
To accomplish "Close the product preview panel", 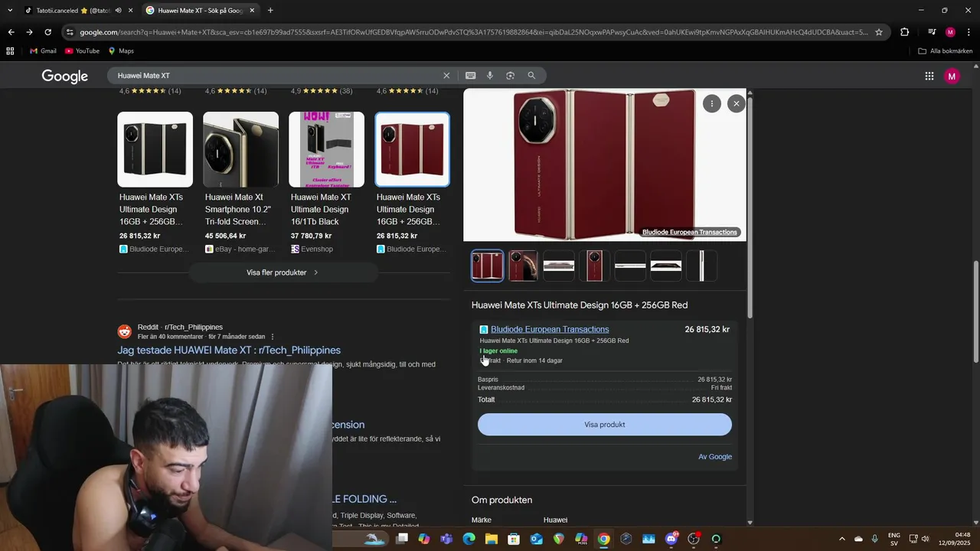I will [736, 103].
